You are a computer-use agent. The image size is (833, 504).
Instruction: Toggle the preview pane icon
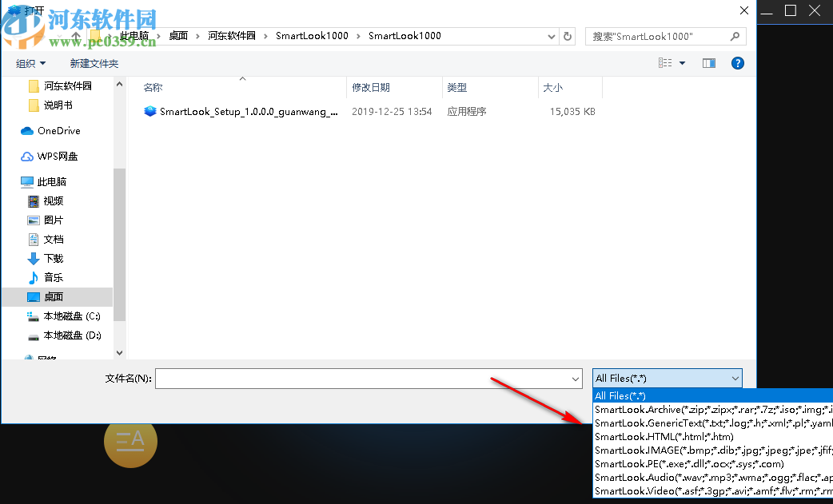click(x=708, y=63)
